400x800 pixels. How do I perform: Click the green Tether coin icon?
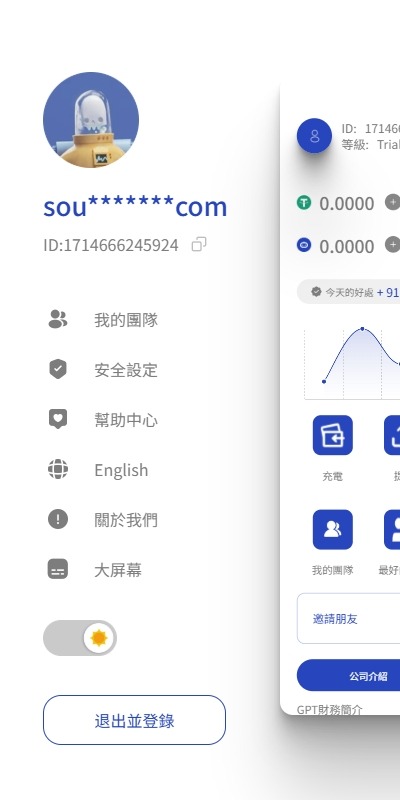304,203
